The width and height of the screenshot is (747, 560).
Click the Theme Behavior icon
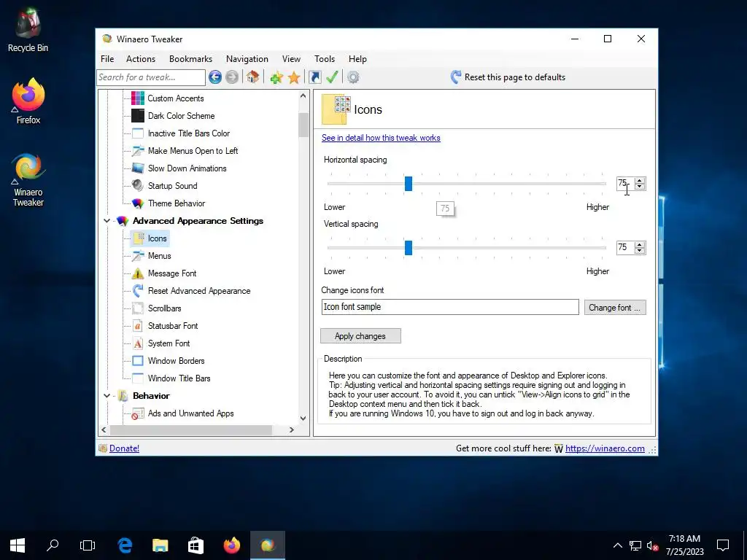(x=138, y=203)
